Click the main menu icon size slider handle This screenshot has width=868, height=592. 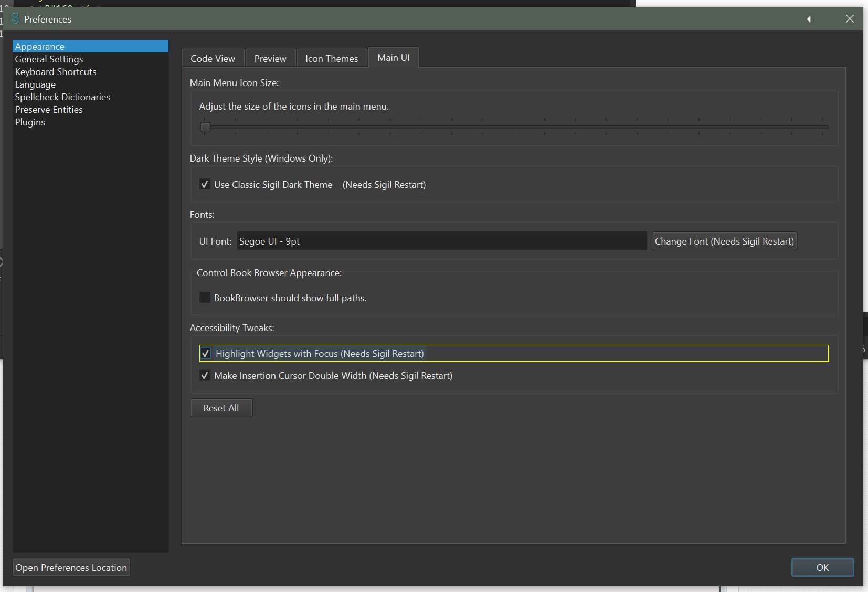click(205, 127)
